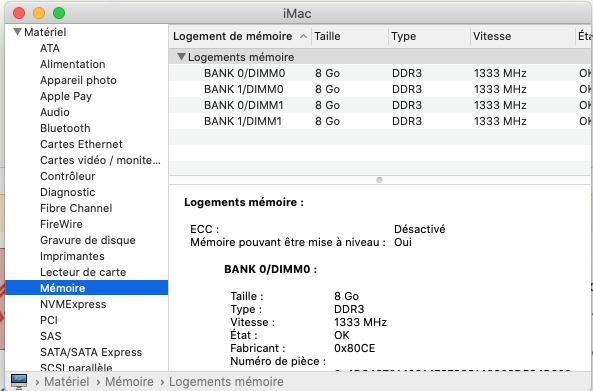
Task: Select ATA in the sidebar
Action: click(x=50, y=48)
